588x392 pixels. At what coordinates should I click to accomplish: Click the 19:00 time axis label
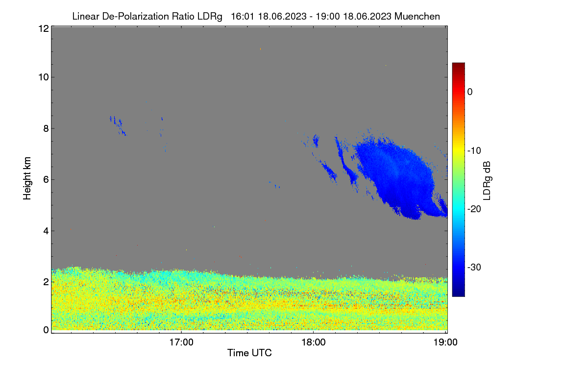445,343
